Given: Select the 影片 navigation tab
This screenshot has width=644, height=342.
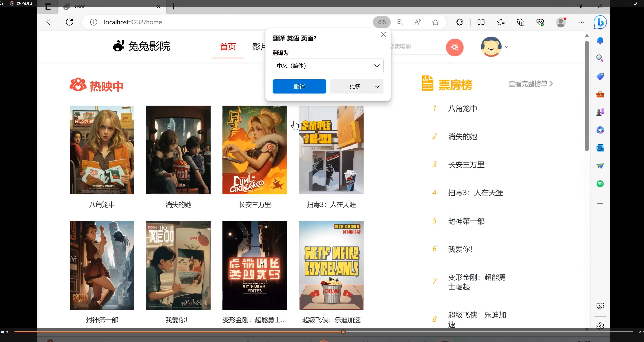Looking at the screenshot, I should pos(259,47).
